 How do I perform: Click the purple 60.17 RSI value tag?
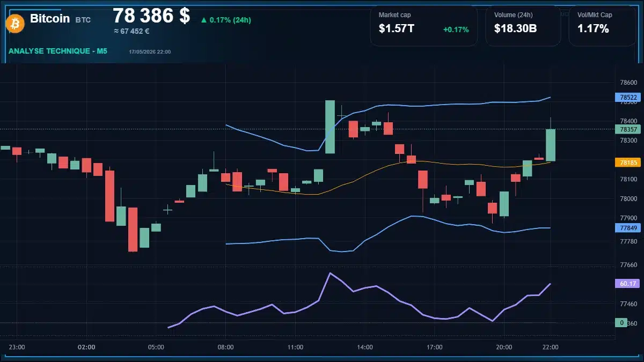click(x=628, y=284)
